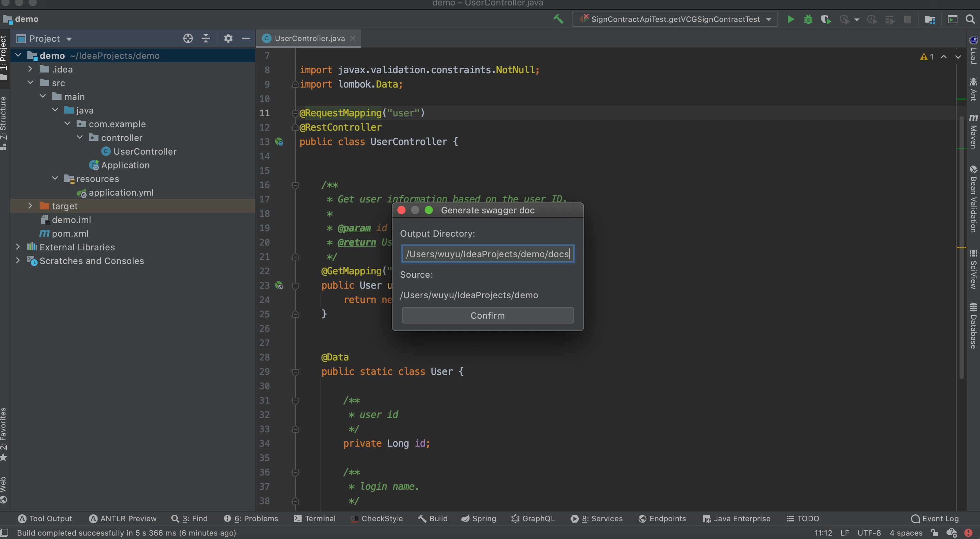Screen dimensions: 980x539
Task: Click run gutter icon beside UserController class
Action: point(279,142)
